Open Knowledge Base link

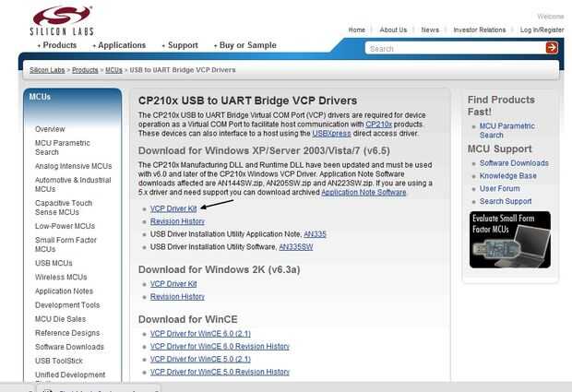(507, 176)
